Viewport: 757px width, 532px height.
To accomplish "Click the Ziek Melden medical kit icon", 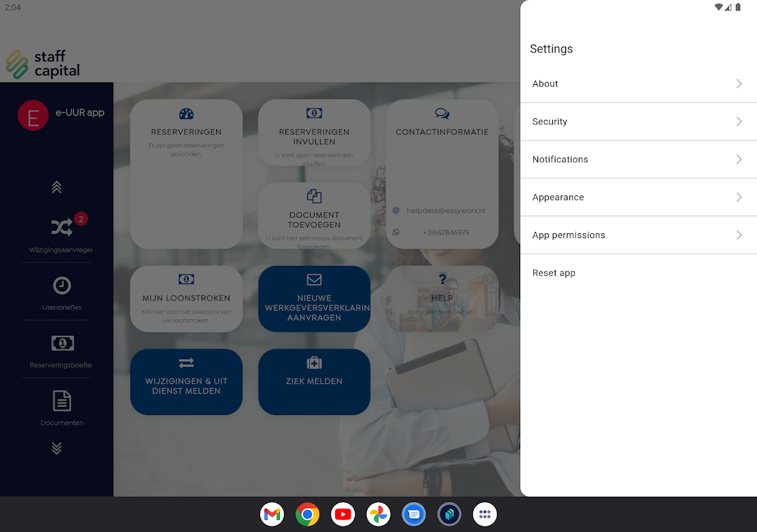I will tap(314, 362).
